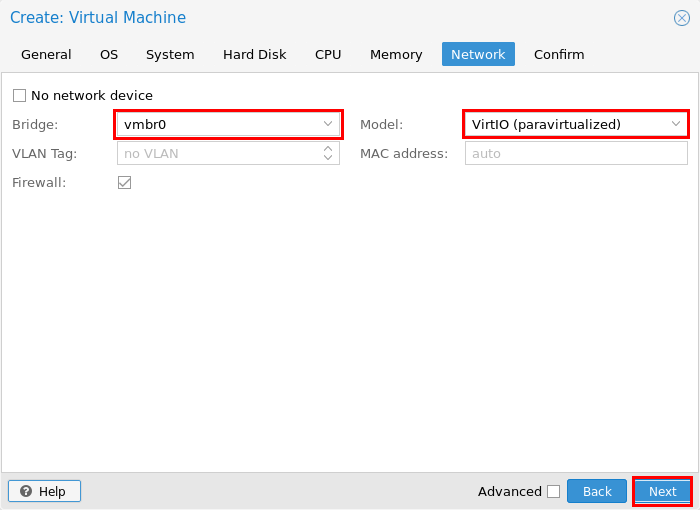Decrease the VLAN Tag spinner down arrow
700x510 pixels.
(328, 158)
